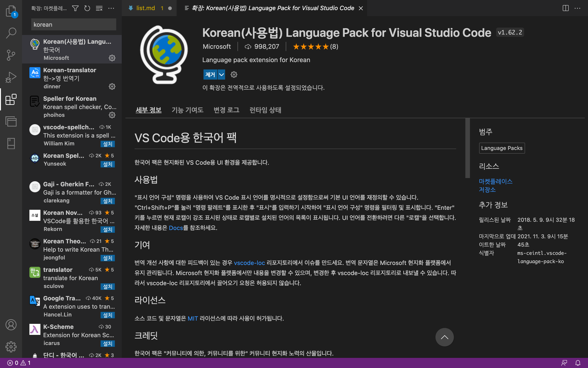The image size is (588, 368).
Task: Click the 제거 uninstall button
Action: 210,75
